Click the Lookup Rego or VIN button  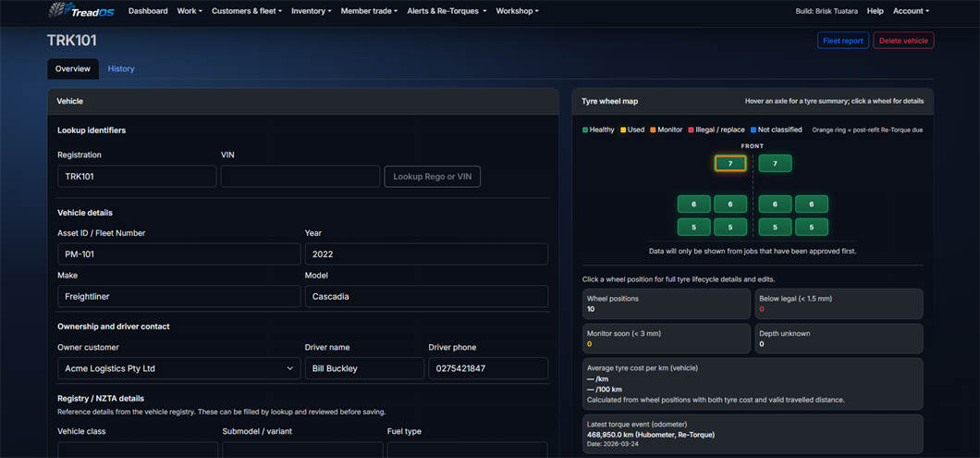point(433,177)
